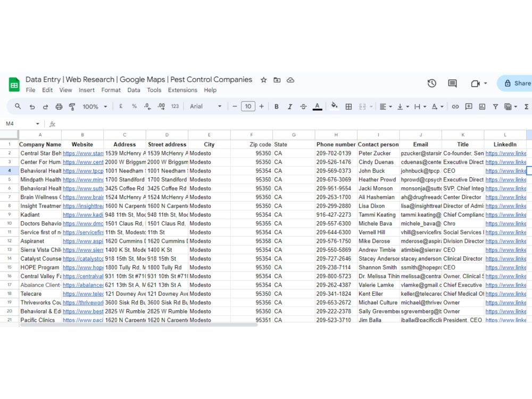Open the Format menu
532x399 pixels.
(111, 90)
